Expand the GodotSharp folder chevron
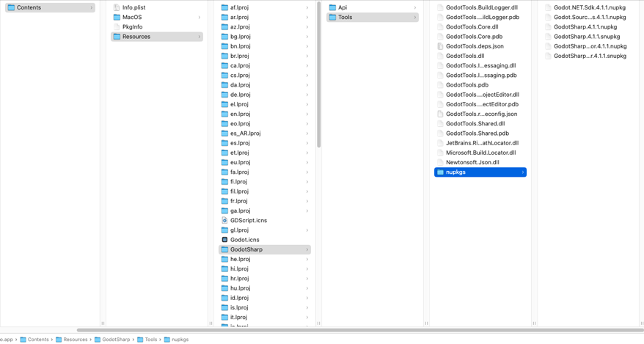Image resolution: width=644 pixels, height=344 pixels. pos(307,249)
